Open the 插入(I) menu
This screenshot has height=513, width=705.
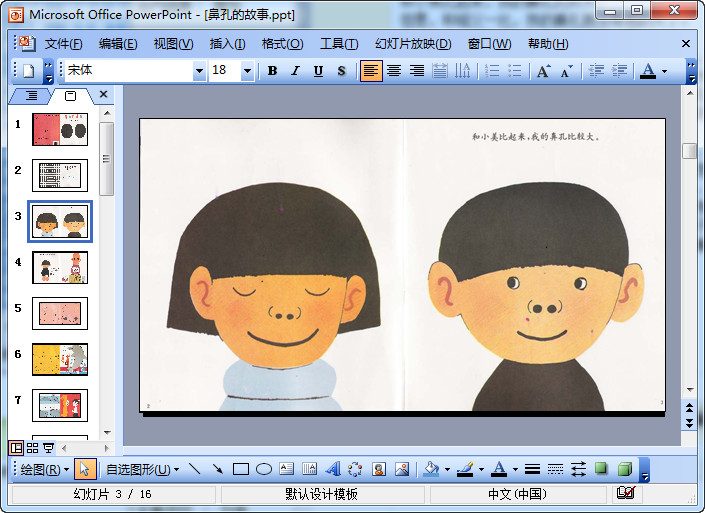228,44
